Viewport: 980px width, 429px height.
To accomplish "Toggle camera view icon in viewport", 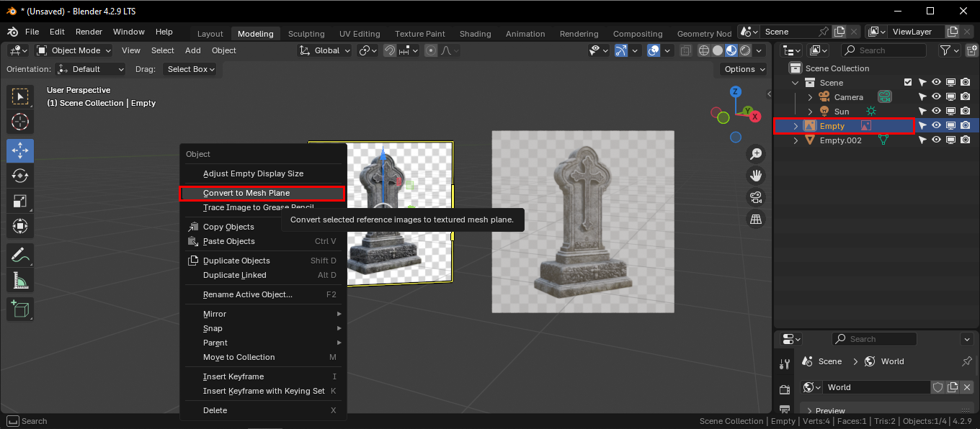I will tap(756, 197).
